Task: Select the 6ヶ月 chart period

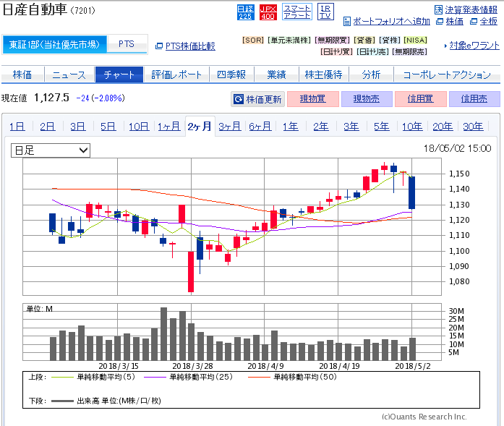Action: pyautogui.click(x=260, y=127)
